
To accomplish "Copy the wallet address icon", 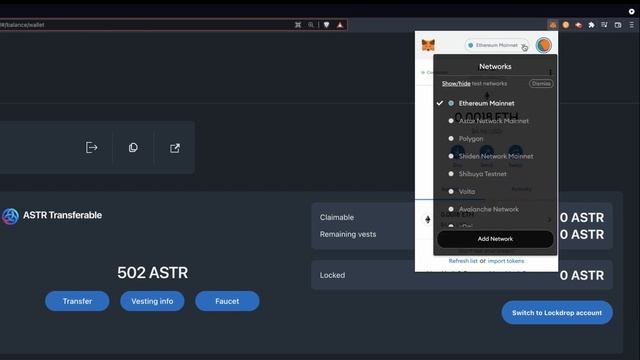I will tap(133, 147).
